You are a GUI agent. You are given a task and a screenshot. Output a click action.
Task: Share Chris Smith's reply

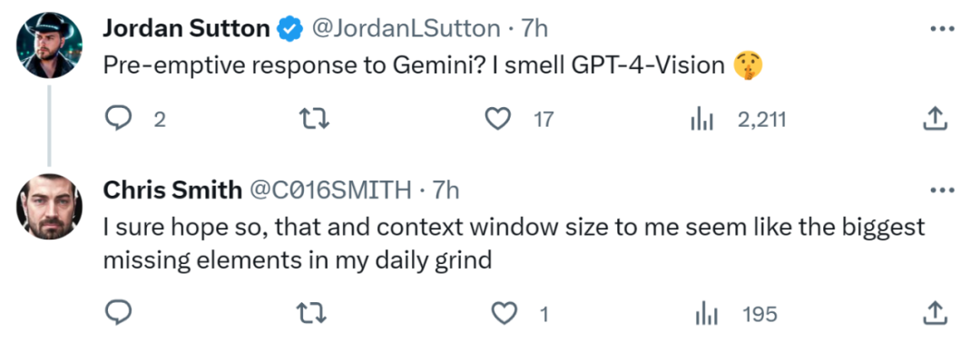point(935,313)
